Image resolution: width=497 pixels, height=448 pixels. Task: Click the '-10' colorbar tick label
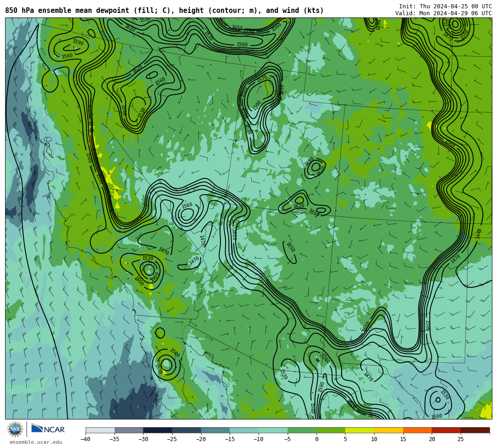[259, 439]
